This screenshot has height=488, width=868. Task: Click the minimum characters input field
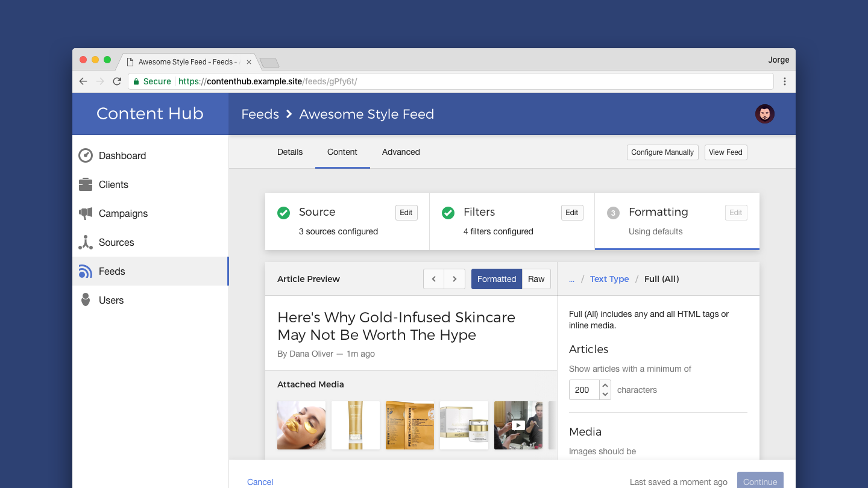point(583,390)
